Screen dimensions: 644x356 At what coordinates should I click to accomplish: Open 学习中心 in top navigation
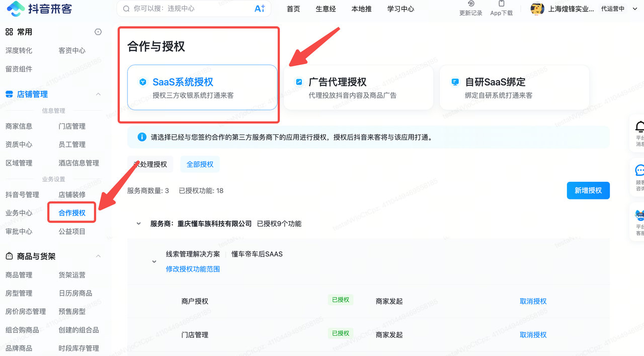[x=400, y=9]
